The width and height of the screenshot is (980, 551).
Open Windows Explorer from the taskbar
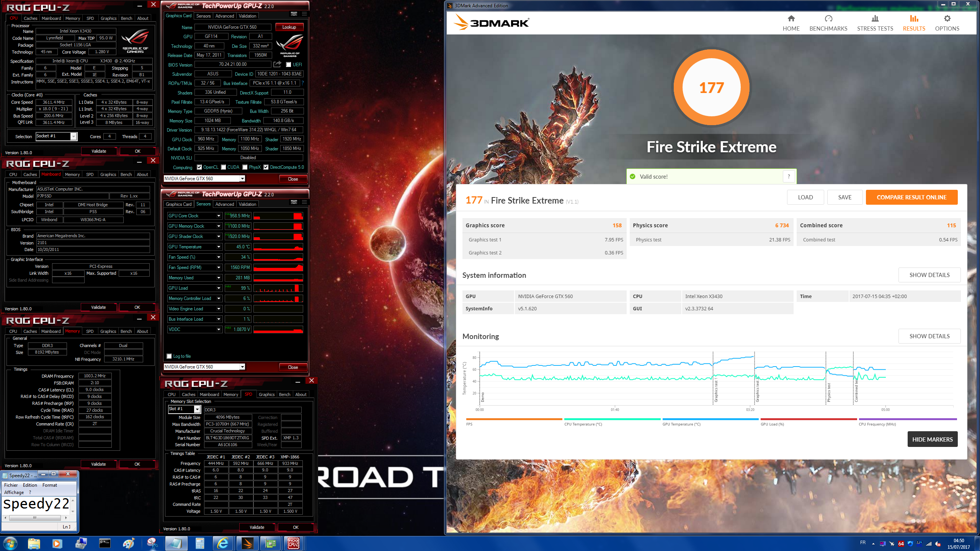coord(34,543)
